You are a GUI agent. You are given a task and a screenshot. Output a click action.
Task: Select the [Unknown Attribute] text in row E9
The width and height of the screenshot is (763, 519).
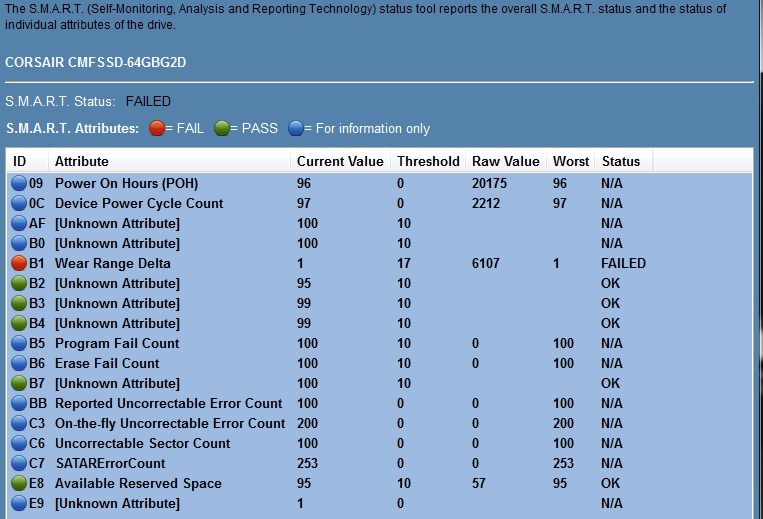coord(117,503)
